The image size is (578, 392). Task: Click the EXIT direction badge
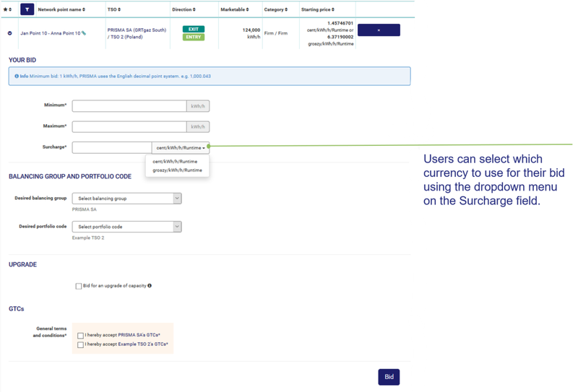tap(193, 30)
